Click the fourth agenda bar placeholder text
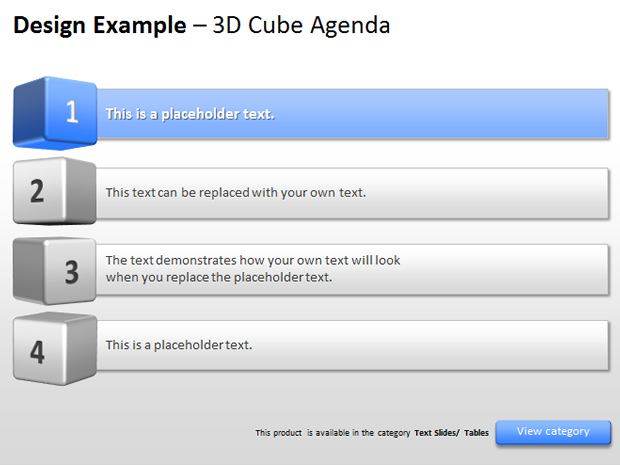This screenshot has height=465, width=620. (352, 345)
